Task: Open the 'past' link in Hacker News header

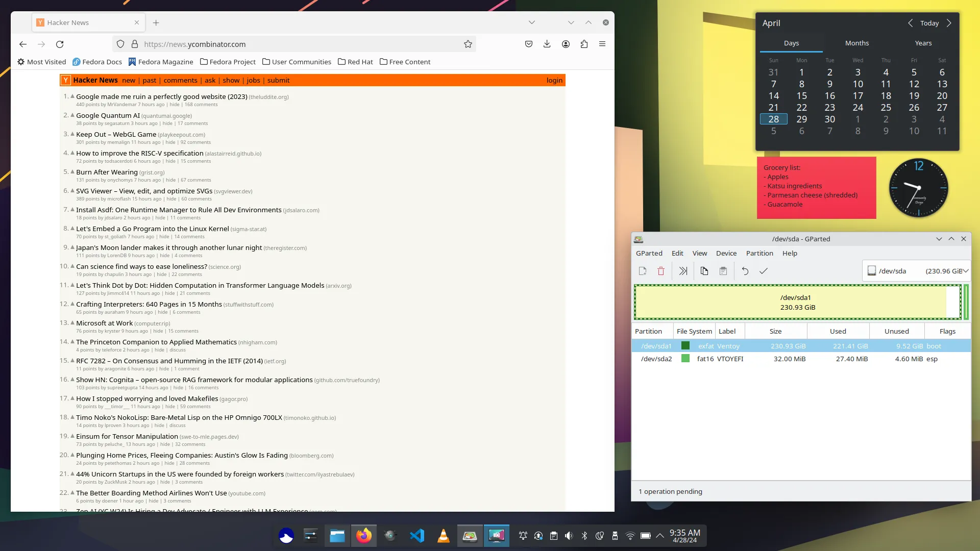Action: point(150,81)
